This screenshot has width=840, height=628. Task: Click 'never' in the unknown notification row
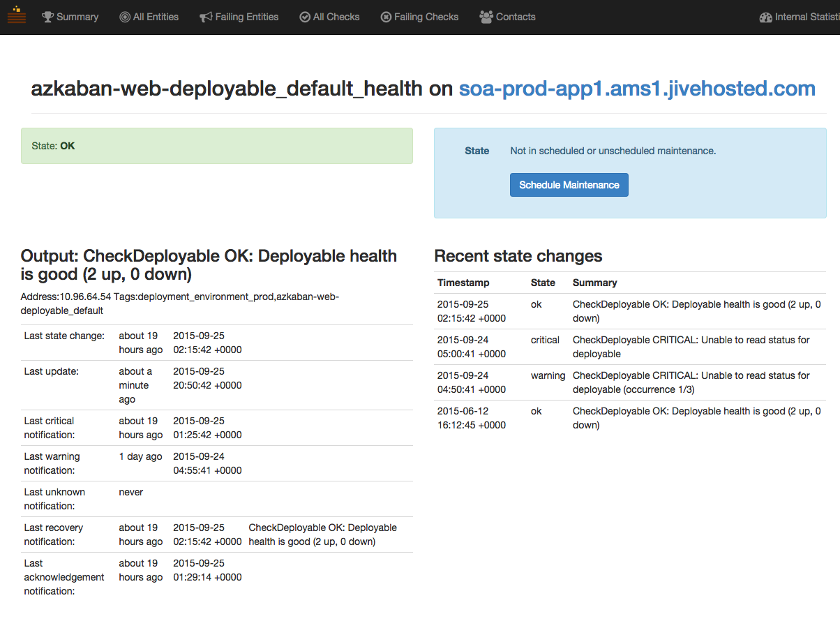pyautogui.click(x=131, y=492)
